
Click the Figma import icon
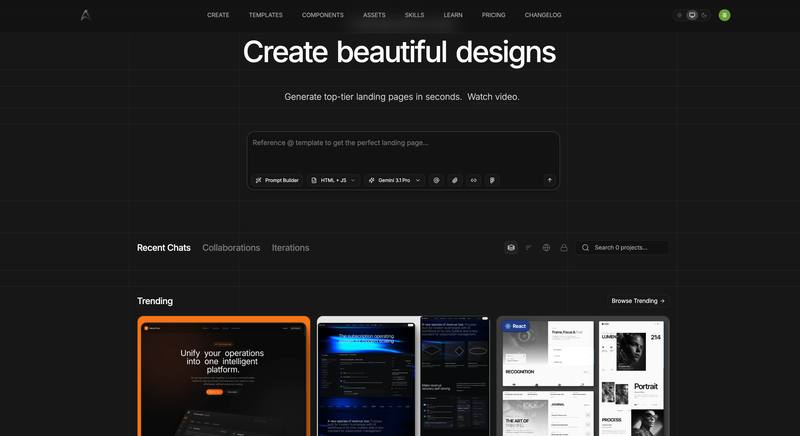[492, 180]
